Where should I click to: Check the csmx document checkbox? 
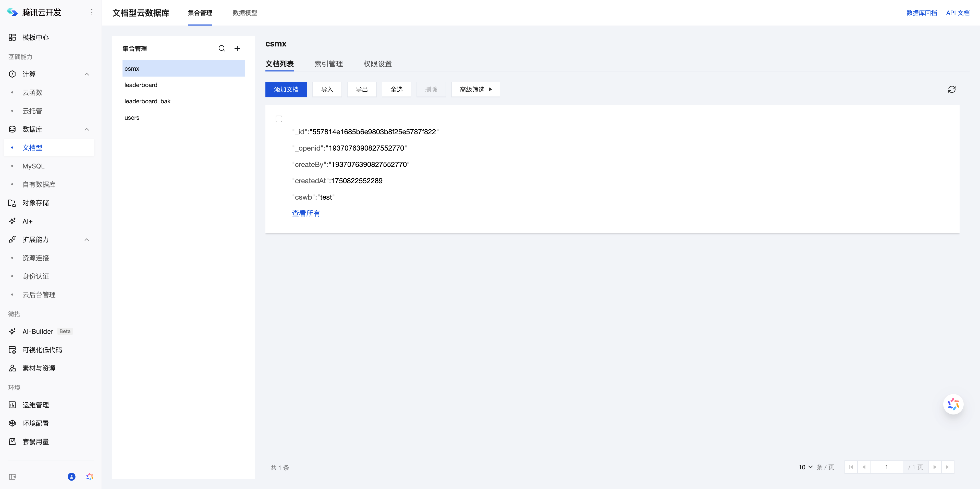click(x=279, y=119)
